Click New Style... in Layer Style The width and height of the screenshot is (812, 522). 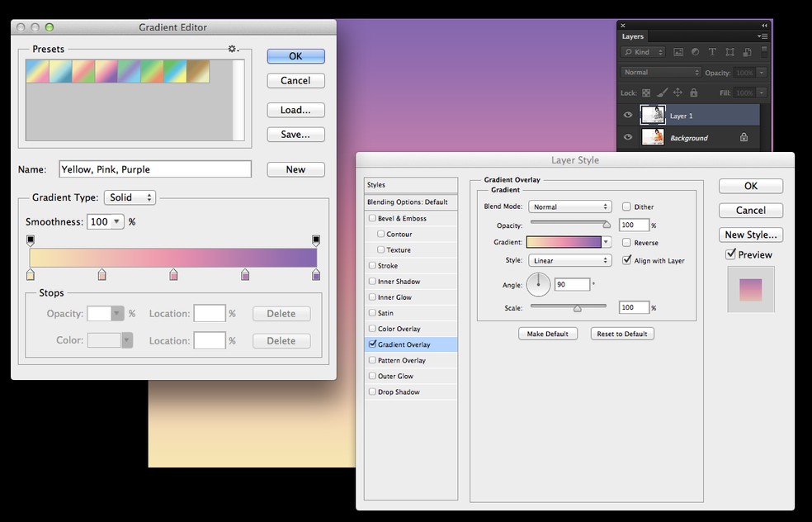[x=750, y=235]
